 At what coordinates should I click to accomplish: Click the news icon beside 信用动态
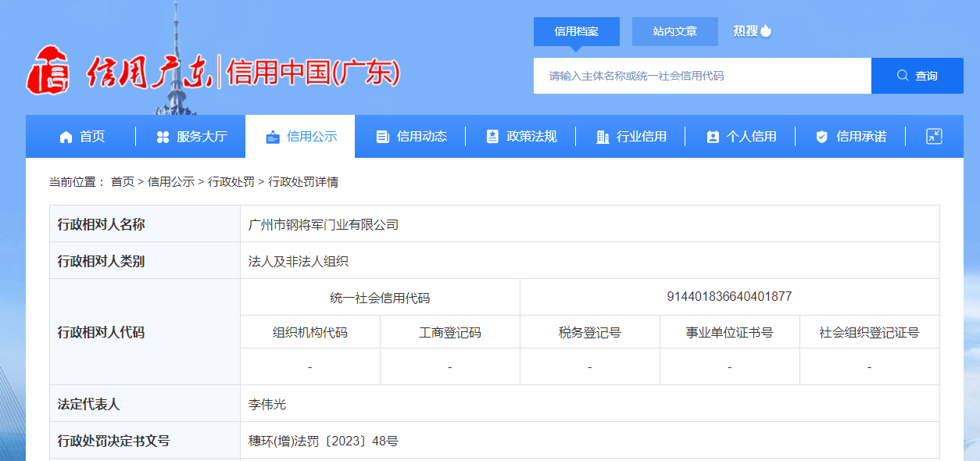click(x=382, y=137)
